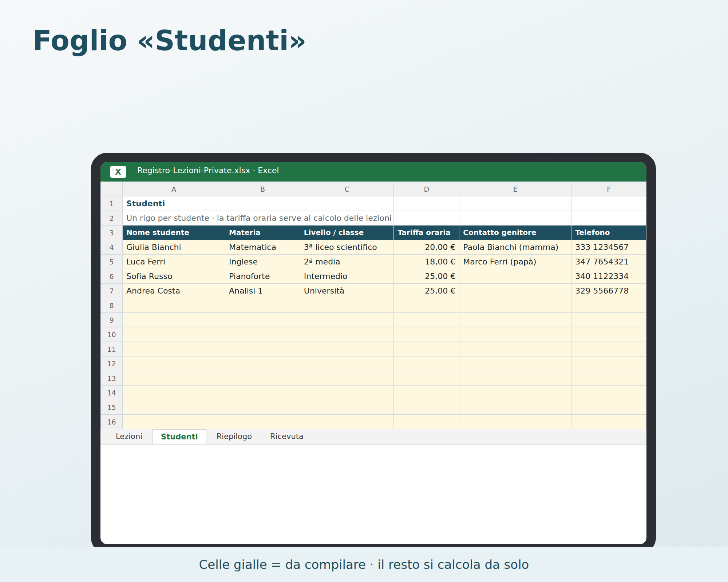Open the Riepilogo sheet tab
Image resolution: width=728 pixels, height=582 pixels.
pyautogui.click(x=234, y=436)
